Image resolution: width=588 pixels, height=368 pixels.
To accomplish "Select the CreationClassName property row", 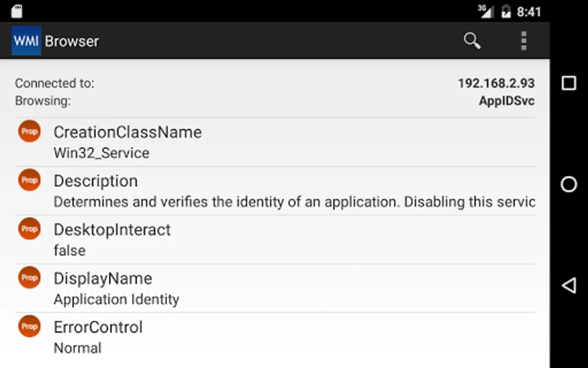I will tap(275, 142).
